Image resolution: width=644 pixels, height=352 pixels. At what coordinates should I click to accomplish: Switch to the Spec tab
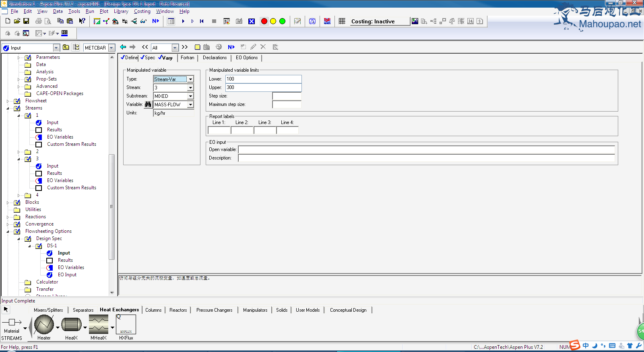click(x=148, y=58)
